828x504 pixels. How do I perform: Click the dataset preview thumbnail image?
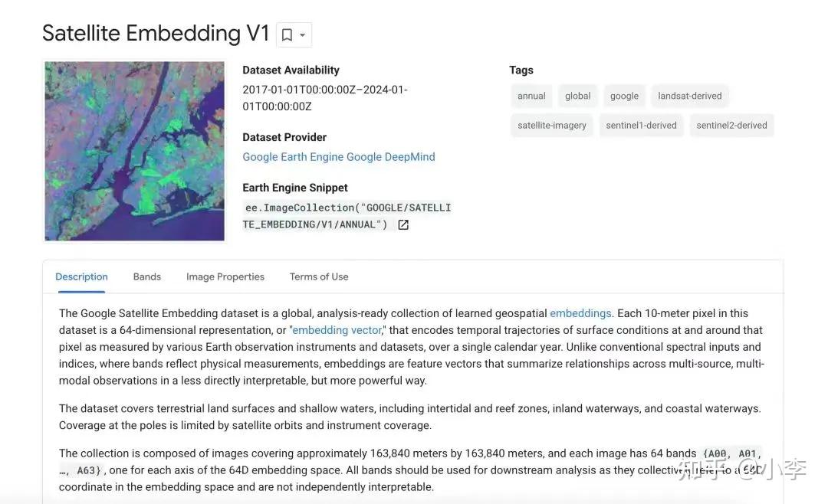coord(134,151)
